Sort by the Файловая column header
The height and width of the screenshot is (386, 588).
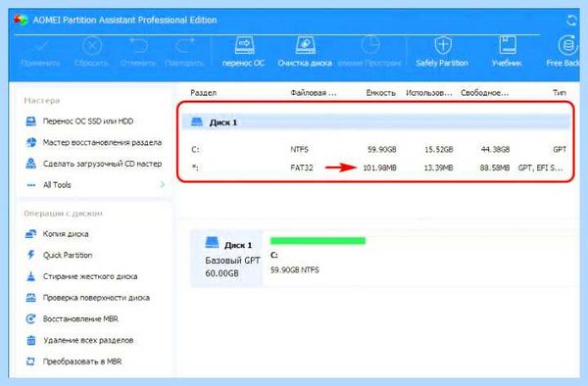pos(314,93)
